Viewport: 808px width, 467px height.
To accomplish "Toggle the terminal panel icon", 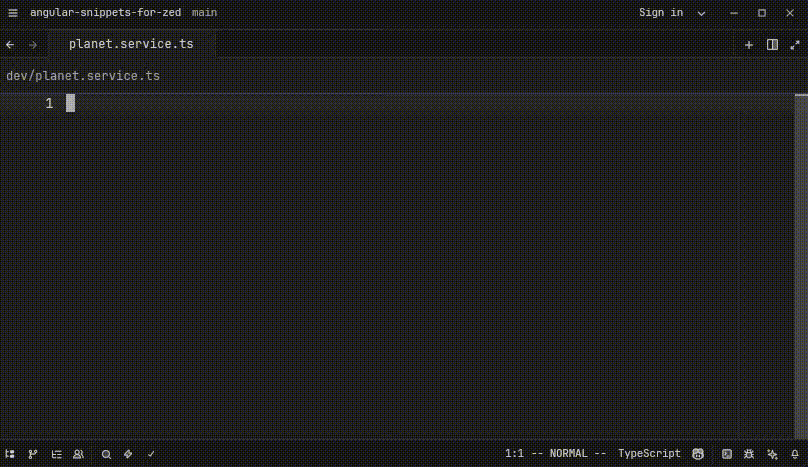I will pyautogui.click(x=727, y=454).
